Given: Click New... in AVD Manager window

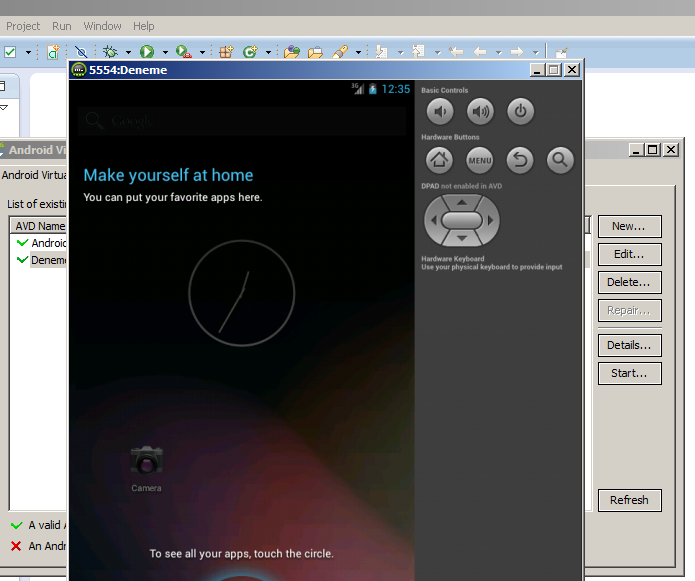Looking at the screenshot, I should click(629, 226).
